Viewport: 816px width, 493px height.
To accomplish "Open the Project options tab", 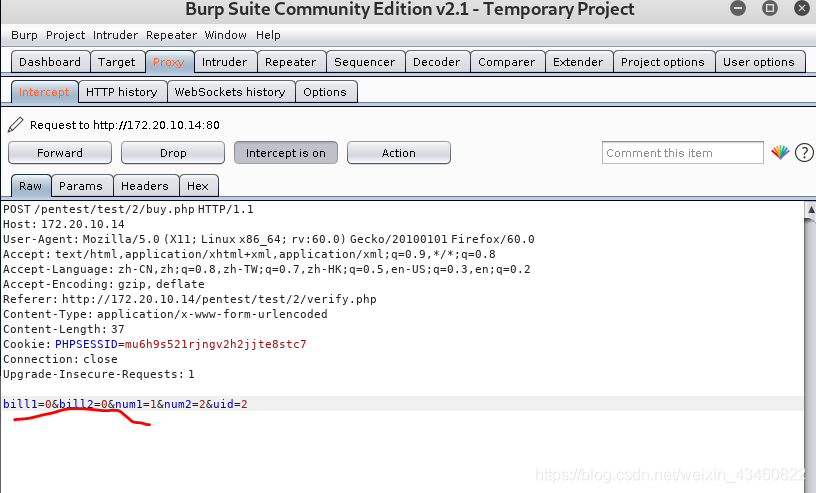I will (x=663, y=62).
